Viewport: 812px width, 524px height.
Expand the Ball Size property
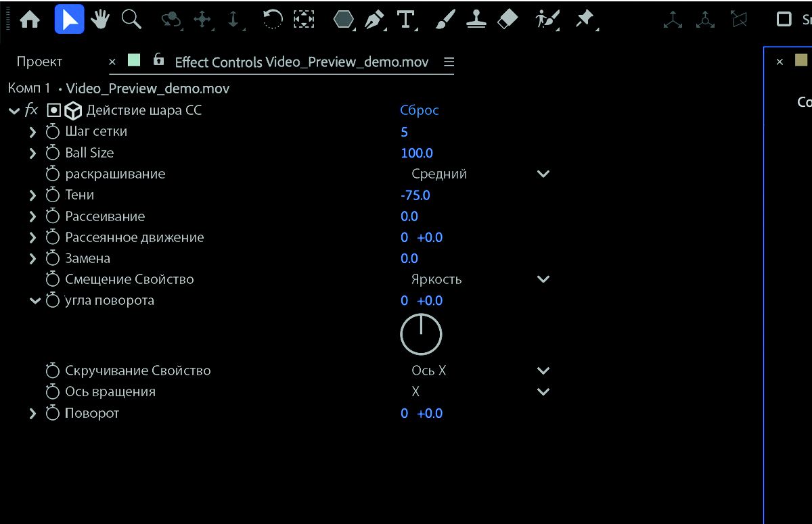(32, 153)
